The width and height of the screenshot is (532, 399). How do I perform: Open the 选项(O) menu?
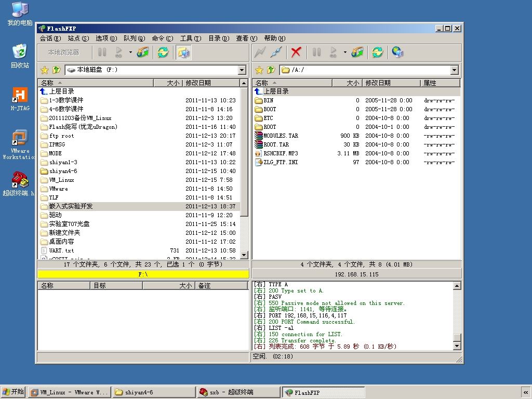tap(106, 38)
